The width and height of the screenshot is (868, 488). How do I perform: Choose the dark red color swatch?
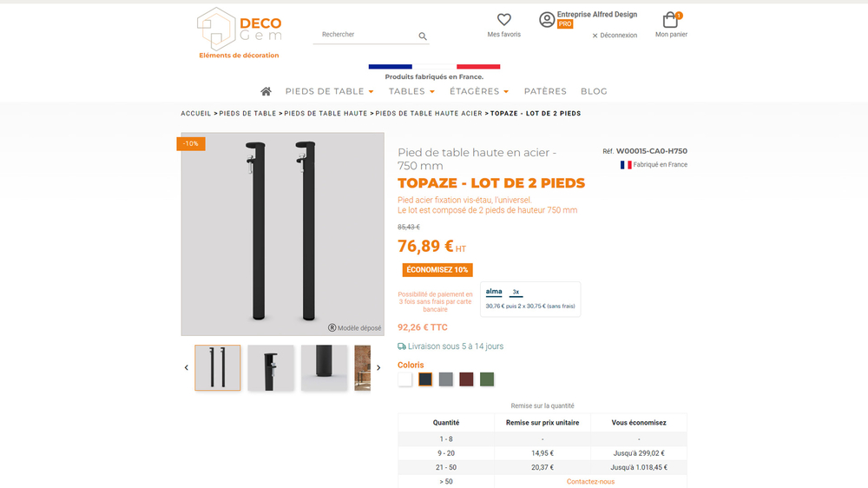[x=466, y=379]
